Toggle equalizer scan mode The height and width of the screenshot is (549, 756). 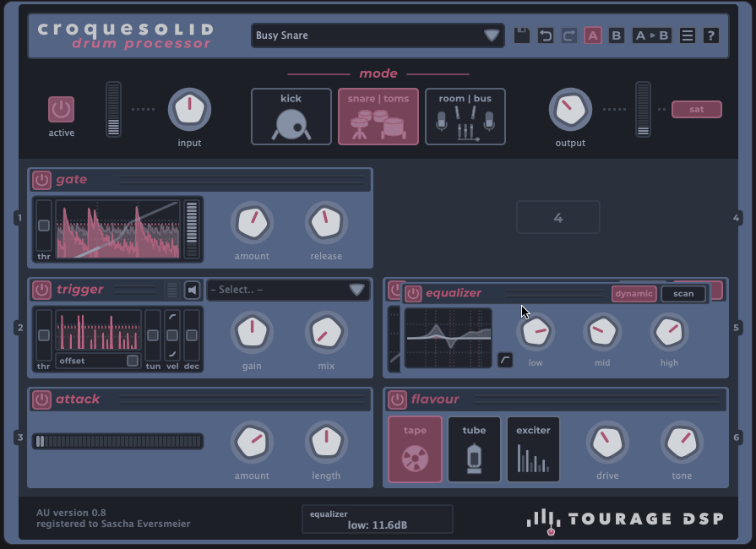pyautogui.click(x=683, y=294)
